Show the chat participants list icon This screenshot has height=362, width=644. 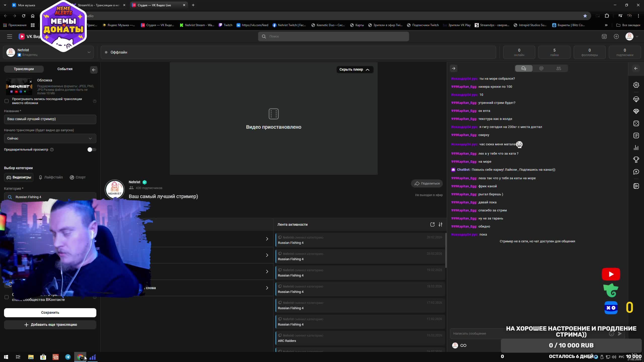(x=559, y=68)
